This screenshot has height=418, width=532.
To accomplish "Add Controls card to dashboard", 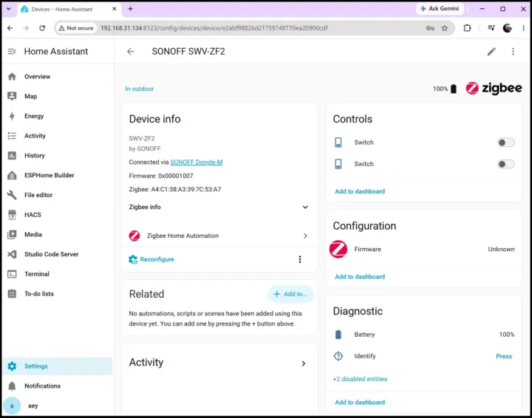I will (x=360, y=191).
